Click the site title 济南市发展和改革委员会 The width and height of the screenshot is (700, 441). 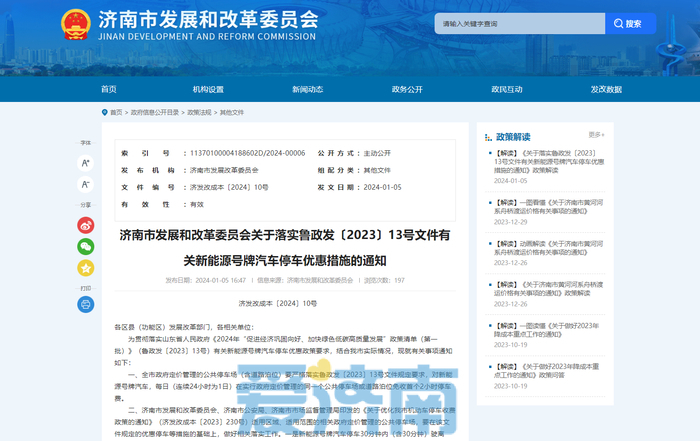208,20
